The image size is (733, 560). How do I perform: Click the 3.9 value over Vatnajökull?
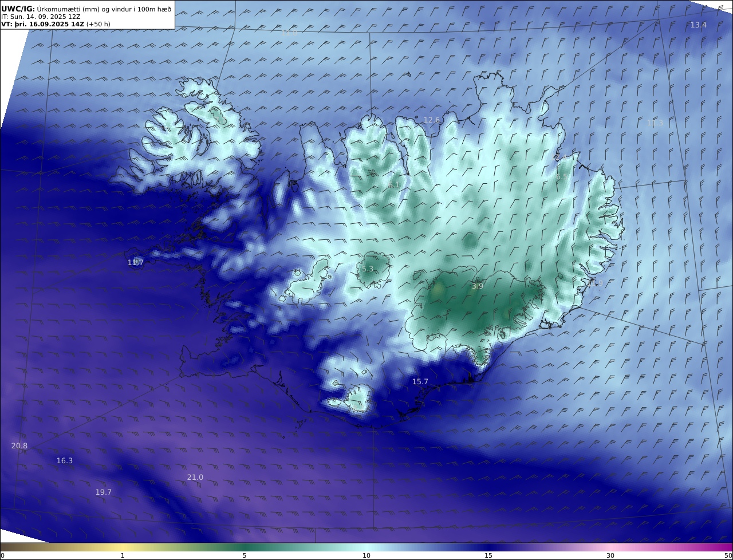pyautogui.click(x=477, y=286)
